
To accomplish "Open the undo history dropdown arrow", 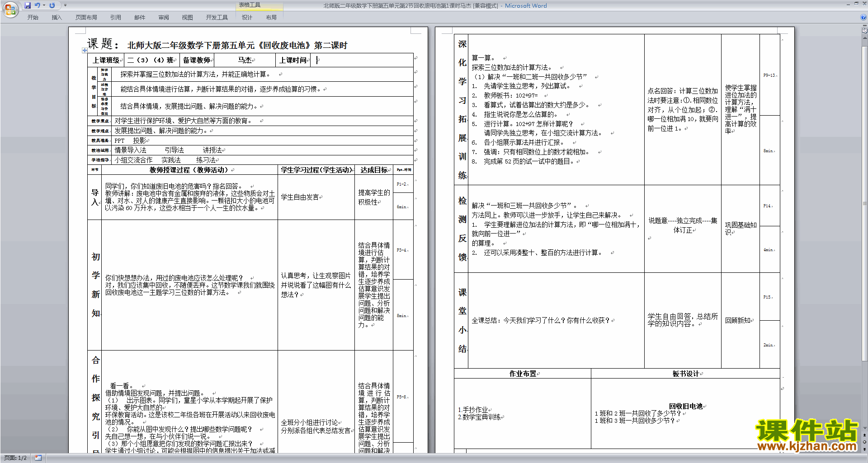I will [x=44, y=5].
